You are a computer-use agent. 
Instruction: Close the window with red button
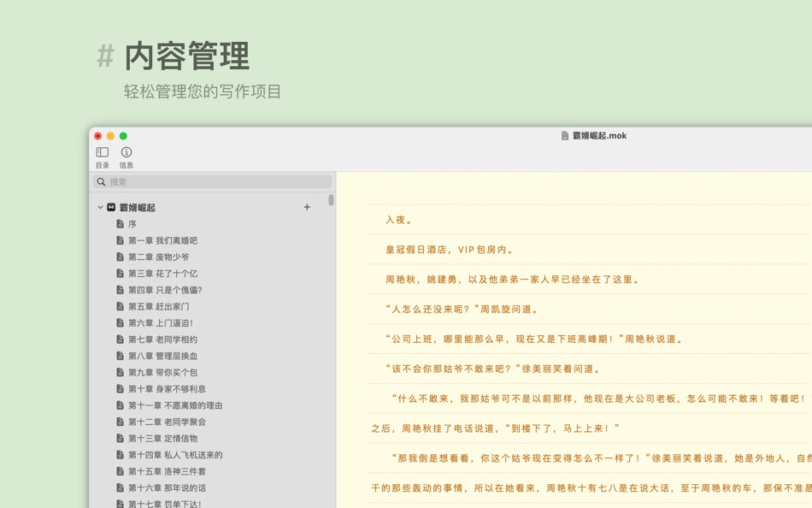point(98,136)
